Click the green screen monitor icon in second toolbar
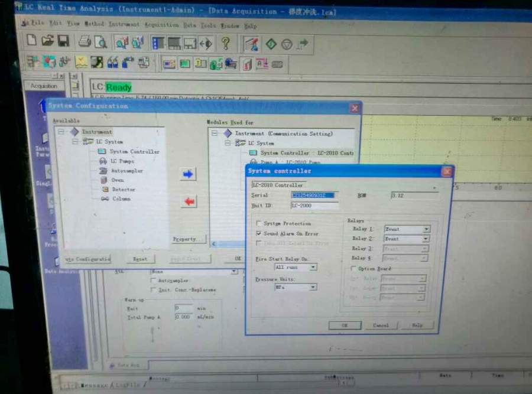532x394 pixels. pyautogui.click(x=184, y=63)
